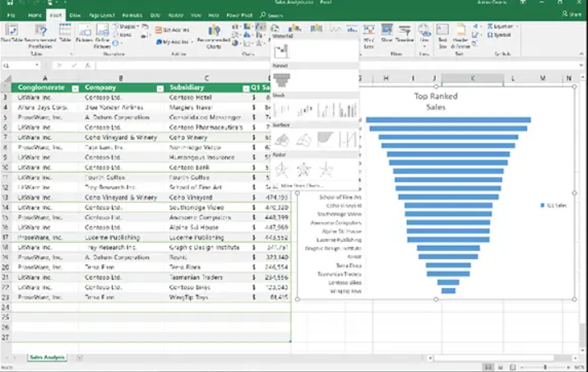Image resolution: width=588 pixels, height=372 pixels.
Task: Switch to the Home tab
Action: 35,16
